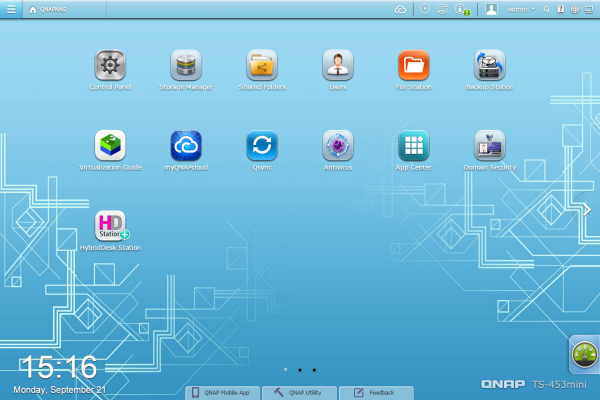Open the main menu hamburger button
The image size is (600, 400).
pyautogui.click(x=11, y=9)
